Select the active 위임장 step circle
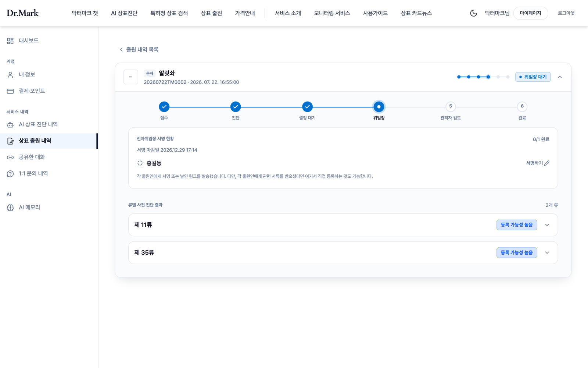Image resolution: width=588 pixels, height=368 pixels. [x=379, y=107]
